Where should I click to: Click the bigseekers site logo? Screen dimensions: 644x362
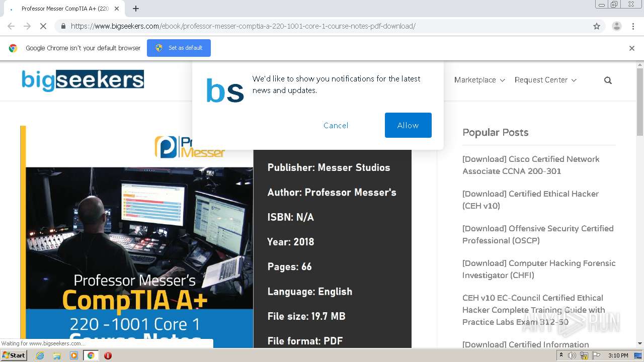pos(83,80)
